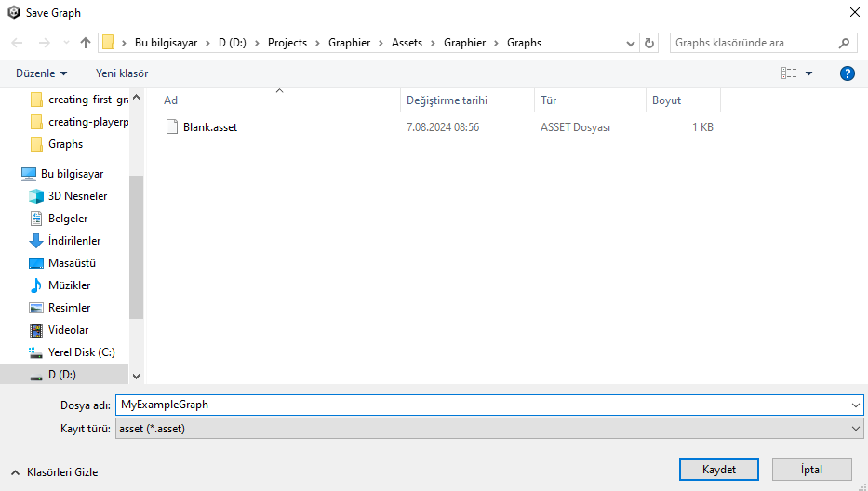Click the view layout icon

(788, 73)
